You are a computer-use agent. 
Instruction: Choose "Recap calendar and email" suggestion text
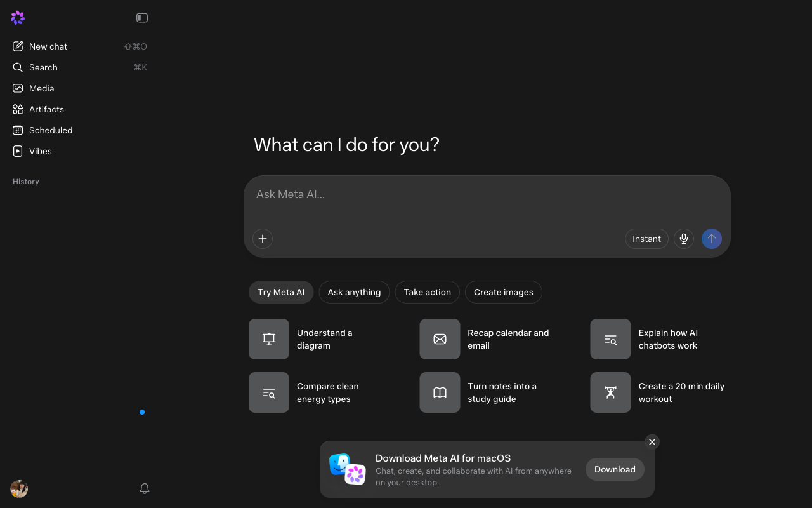[508, 339]
